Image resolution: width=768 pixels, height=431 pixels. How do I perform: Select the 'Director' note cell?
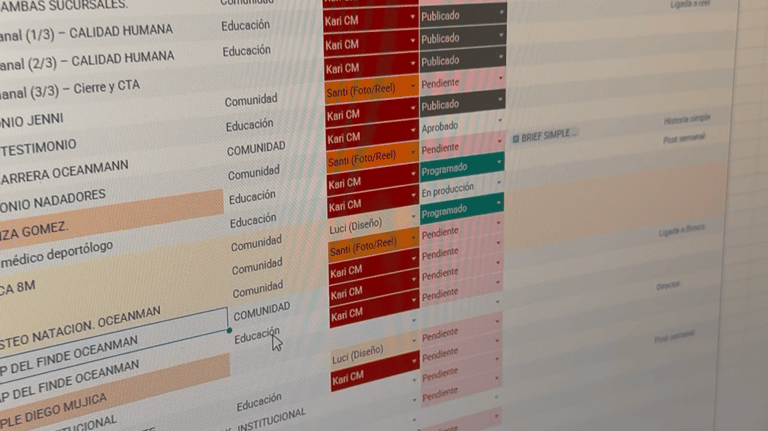668,286
